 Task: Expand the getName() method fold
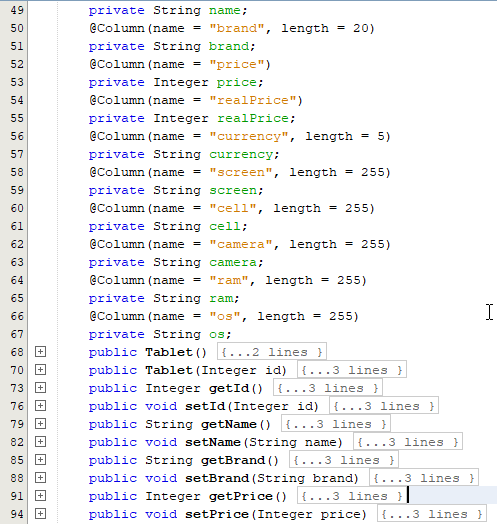click(40, 424)
